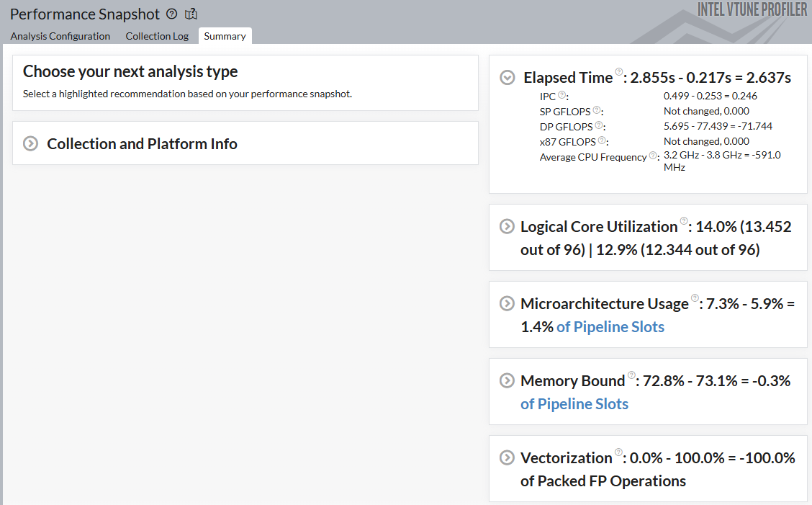The image size is (812, 505).
Task: Click the IPC metric help icon
Action: pyautogui.click(x=561, y=95)
